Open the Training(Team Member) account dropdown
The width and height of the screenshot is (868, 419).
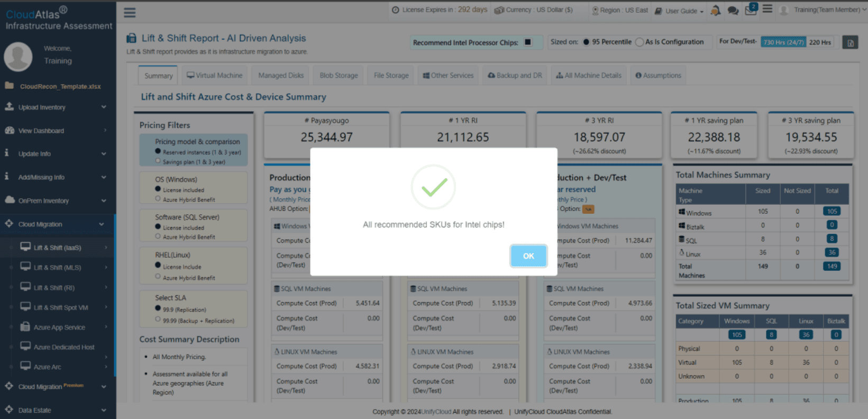pyautogui.click(x=824, y=10)
